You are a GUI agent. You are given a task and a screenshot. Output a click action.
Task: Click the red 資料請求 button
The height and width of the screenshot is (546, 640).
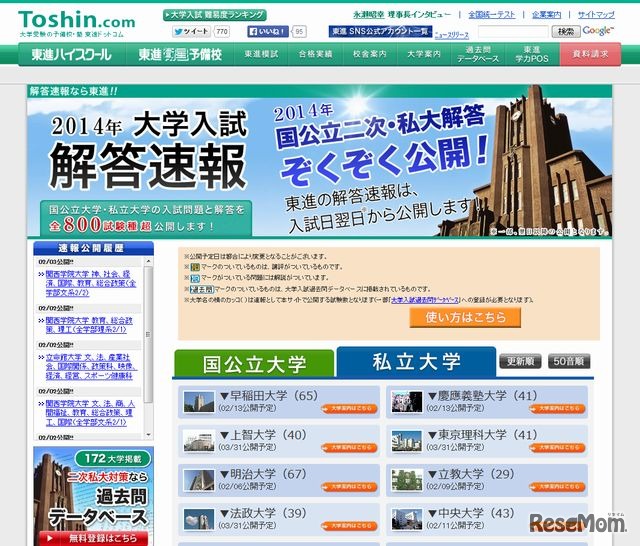(590, 54)
